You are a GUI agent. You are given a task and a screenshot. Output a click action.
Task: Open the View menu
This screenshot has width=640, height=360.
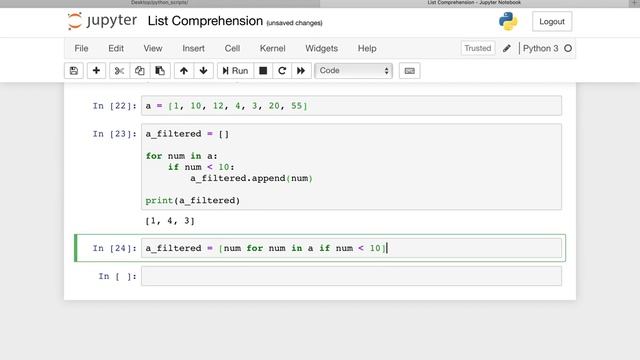[153, 48]
